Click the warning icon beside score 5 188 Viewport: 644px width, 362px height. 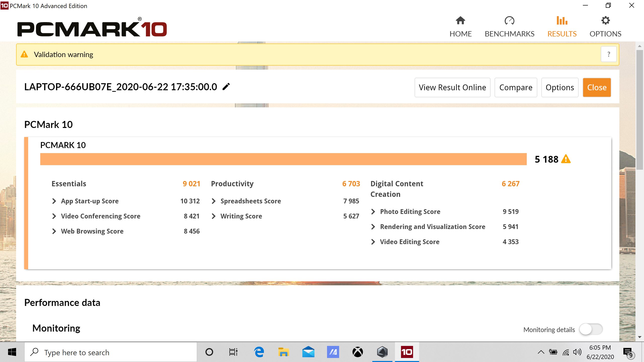(566, 159)
